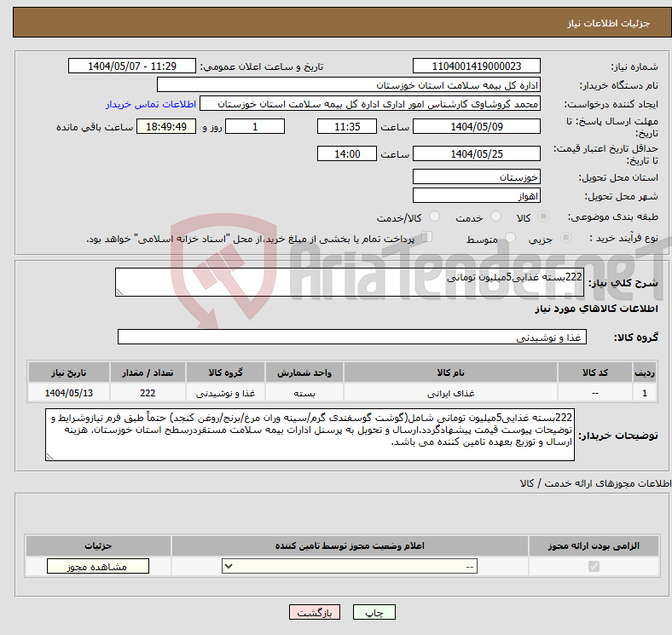
Task: Click the quantity cell 222
Action: point(148,393)
